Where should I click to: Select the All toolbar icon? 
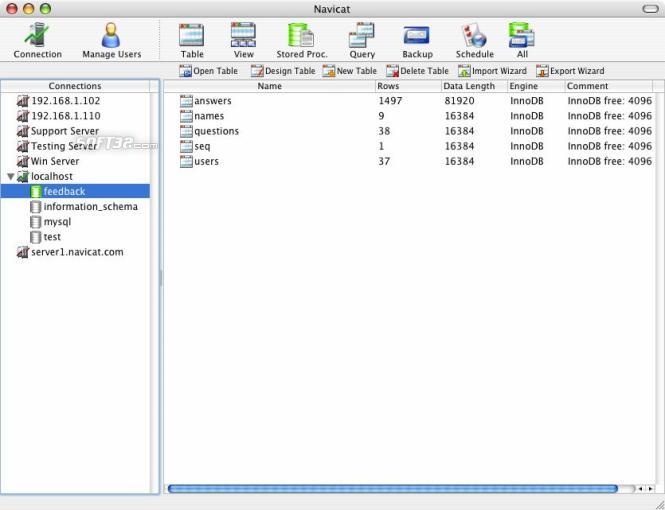pos(522,41)
